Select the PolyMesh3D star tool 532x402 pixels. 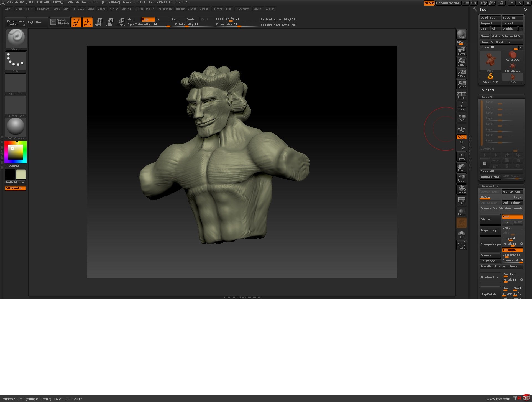click(512, 67)
